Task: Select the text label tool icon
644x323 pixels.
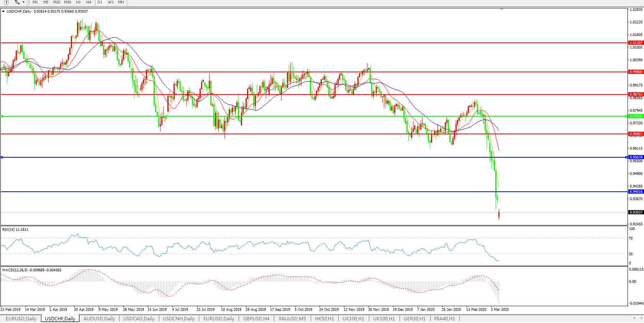Action: tap(7, 2)
